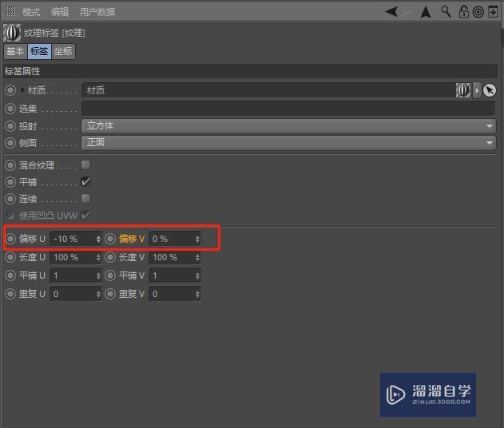Click the 偏移 V stepper arrows
The width and height of the screenshot is (504, 428).
[197, 239]
